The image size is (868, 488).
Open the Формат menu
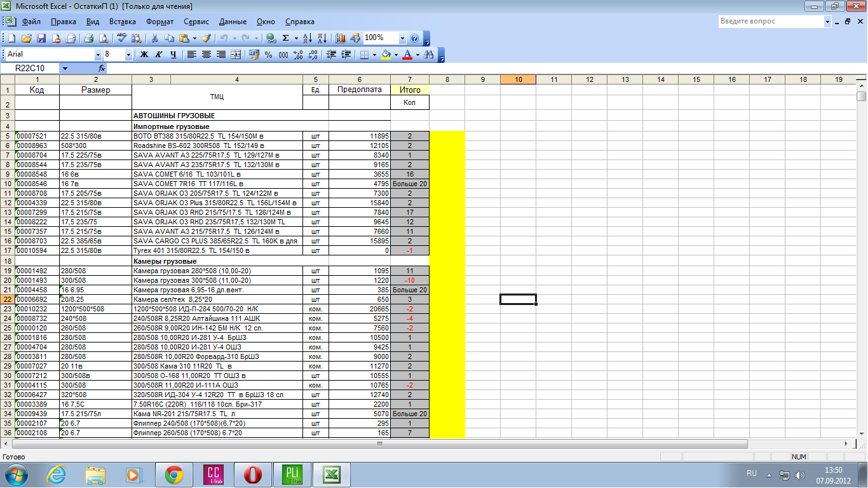pyautogui.click(x=159, y=22)
